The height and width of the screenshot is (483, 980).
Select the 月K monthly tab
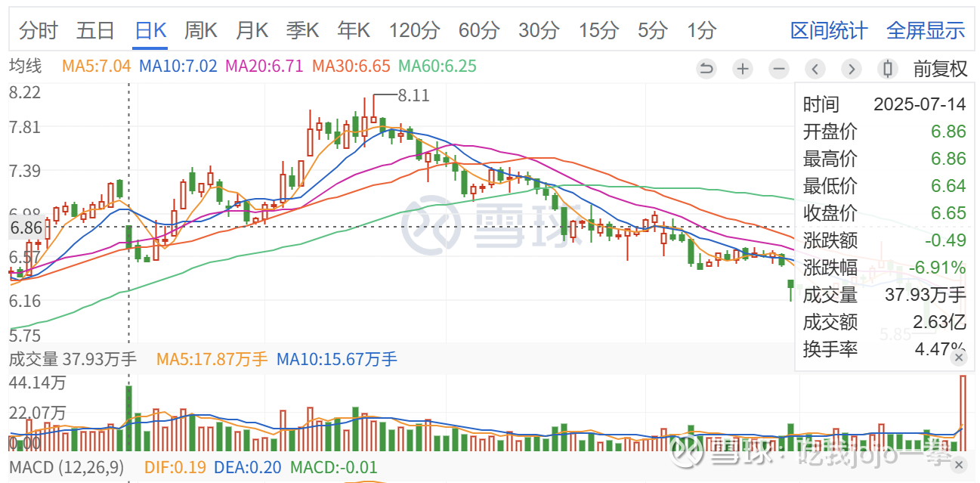pyautogui.click(x=252, y=31)
